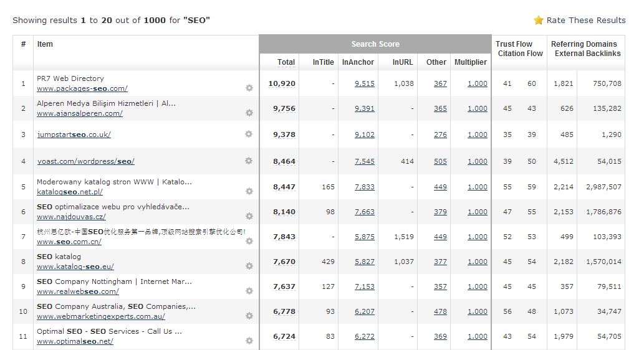This screenshot has width=644, height=350.
Task: Click Other value 367 in row 1
Action: (440, 83)
